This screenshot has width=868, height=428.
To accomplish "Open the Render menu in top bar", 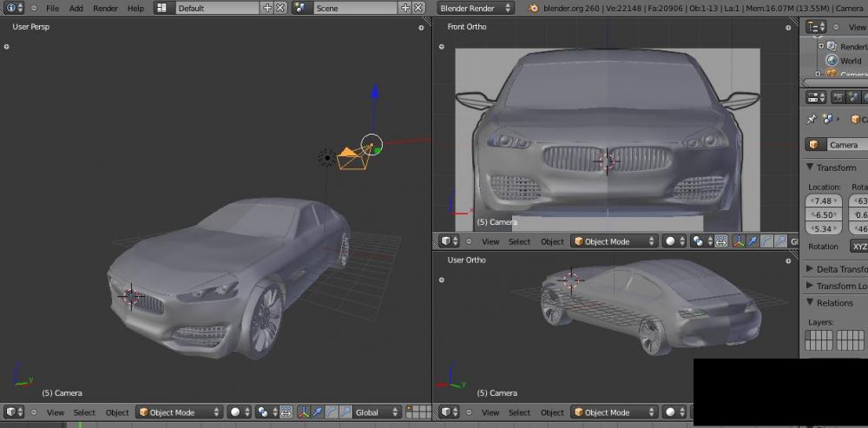I will (105, 8).
